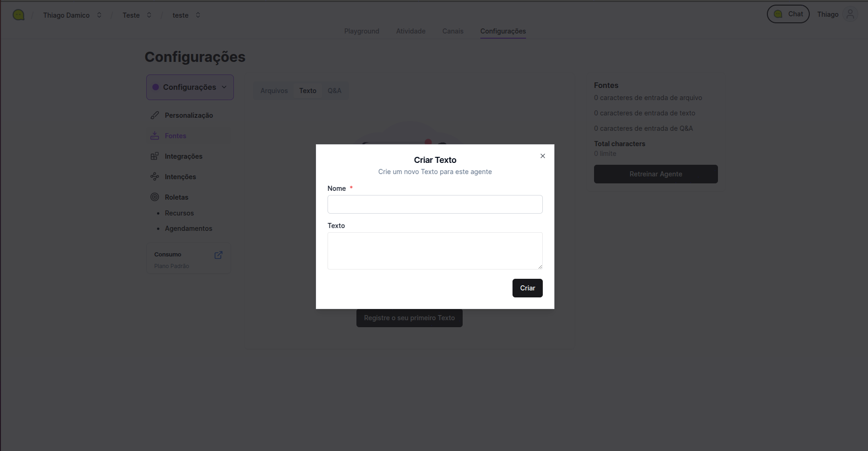The height and width of the screenshot is (451, 868).
Task: Focus the Nome input field
Action: click(x=435, y=204)
